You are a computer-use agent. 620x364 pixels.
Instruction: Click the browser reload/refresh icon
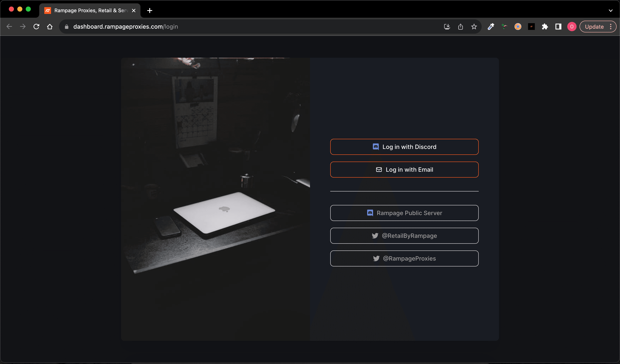click(x=36, y=26)
